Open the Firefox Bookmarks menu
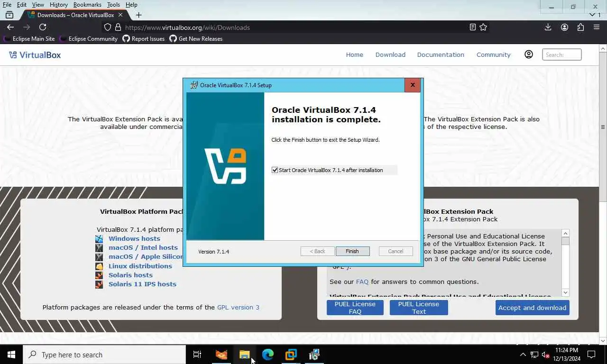Screen dimensions: 607x364 (87, 5)
